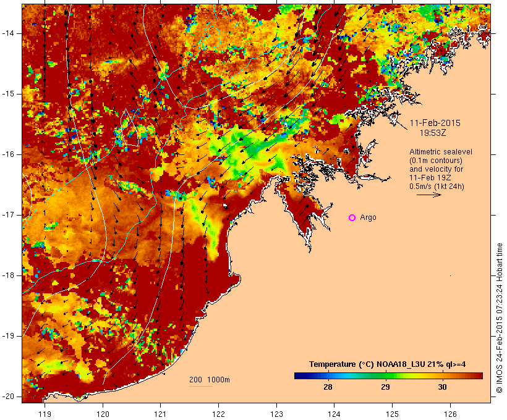Click the colorbar tick label '29'
Screen dimensions: 507x420
pos(385,387)
